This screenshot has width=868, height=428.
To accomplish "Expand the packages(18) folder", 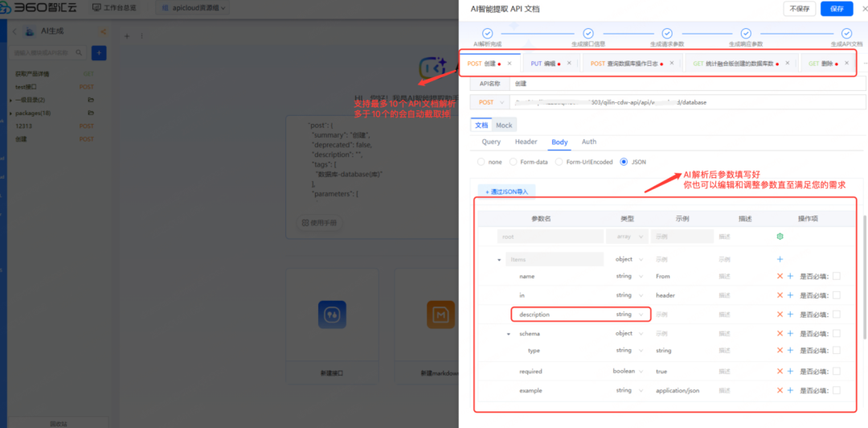I will pos(11,113).
